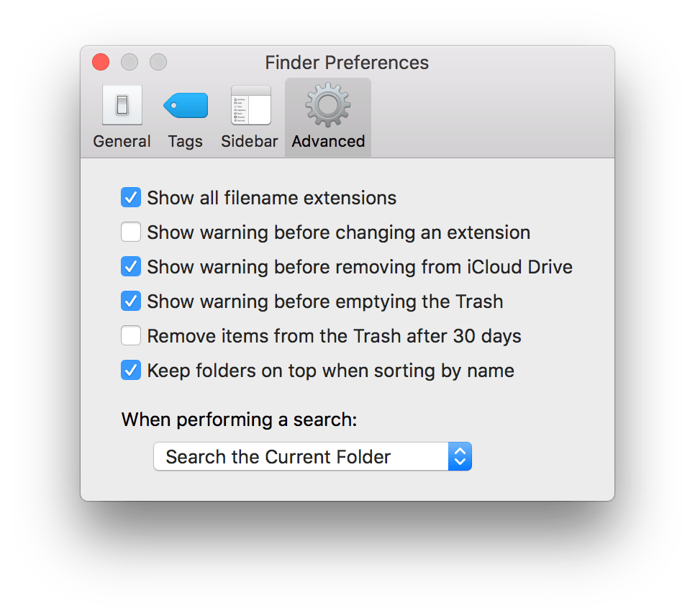Enable removing Trash items after 30 days
The height and width of the screenshot is (616, 695).
pyautogui.click(x=130, y=335)
